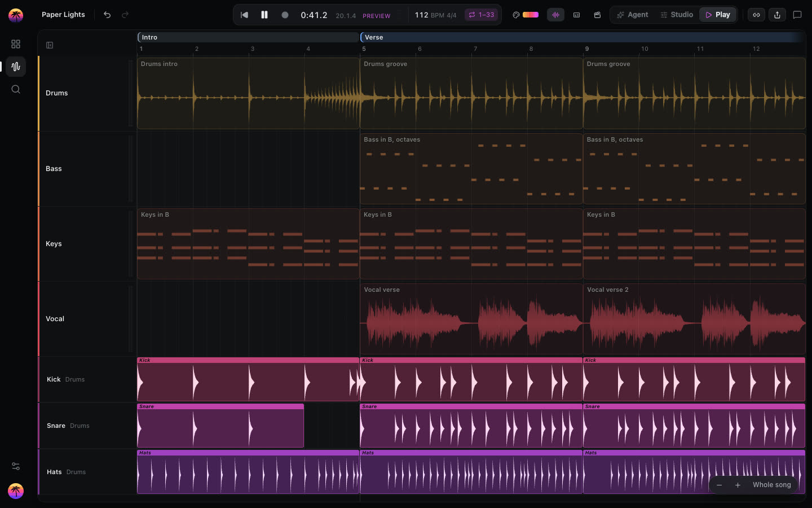This screenshot has width=812, height=508.
Task: Select the Vocal verse 2 clip
Action: coord(694,319)
